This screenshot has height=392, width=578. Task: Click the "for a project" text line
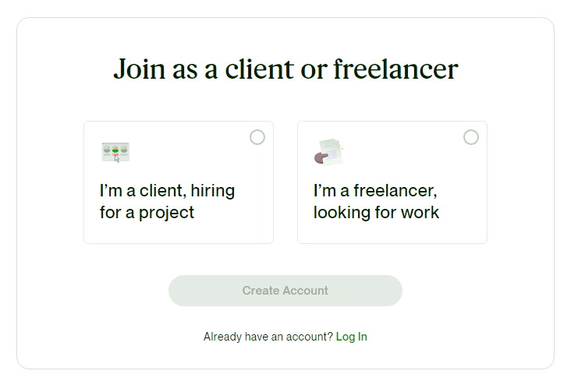pos(147,213)
